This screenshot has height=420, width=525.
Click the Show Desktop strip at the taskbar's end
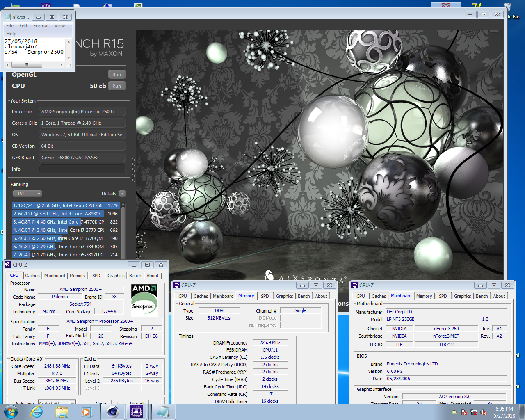(522, 412)
